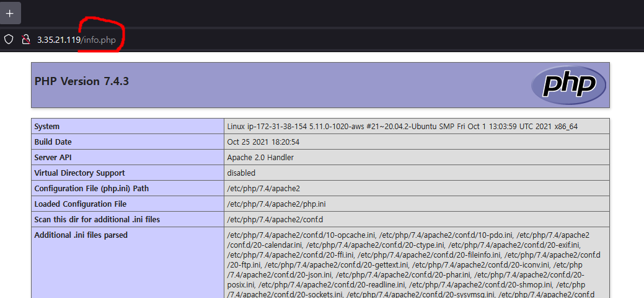Image resolution: width=644 pixels, height=298 pixels.
Task: Click the Apache 2.0 Handler value
Action: (260, 158)
